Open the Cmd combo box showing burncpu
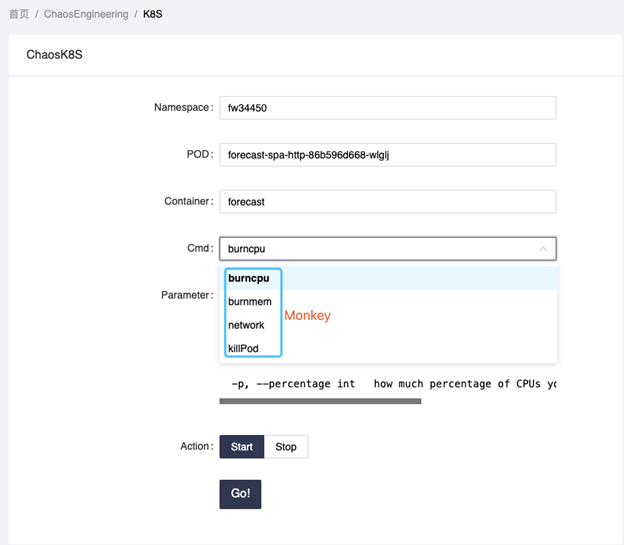Image resolution: width=624 pixels, height=545 pixels. coord(380,248)
